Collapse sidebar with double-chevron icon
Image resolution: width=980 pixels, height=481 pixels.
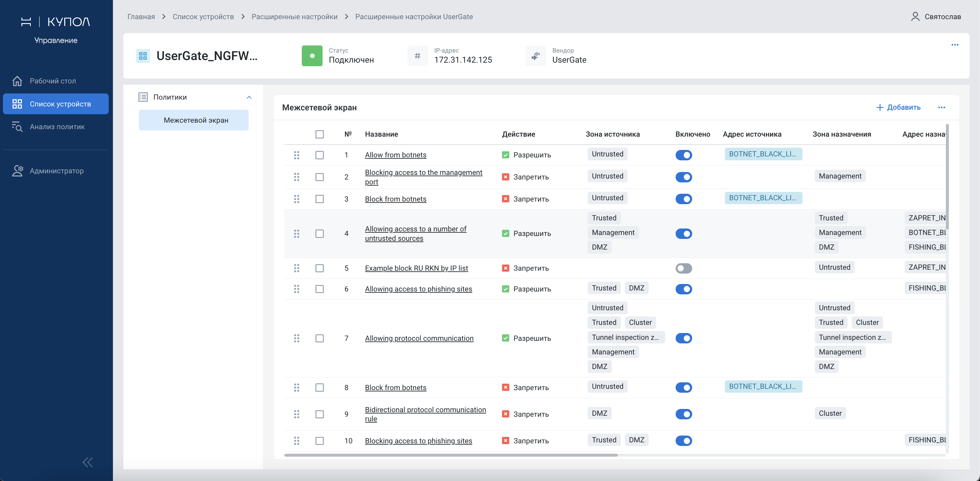click(x=88, y=462)
